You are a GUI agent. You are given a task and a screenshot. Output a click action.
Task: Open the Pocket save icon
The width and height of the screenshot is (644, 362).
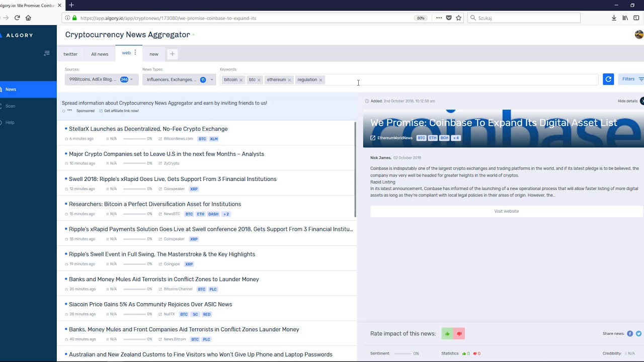click(x=449, y=18)
